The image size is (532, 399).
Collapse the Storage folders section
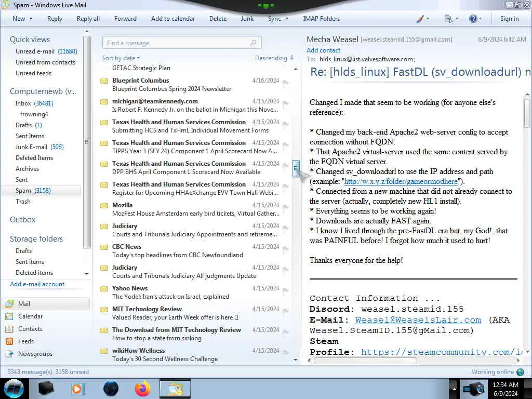(36, 239)
